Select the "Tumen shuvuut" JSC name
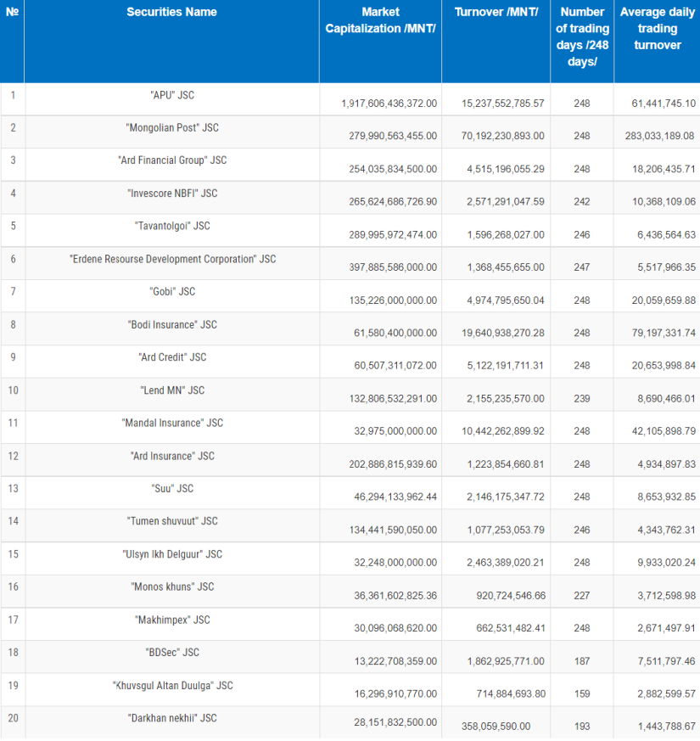 (172, 521)
